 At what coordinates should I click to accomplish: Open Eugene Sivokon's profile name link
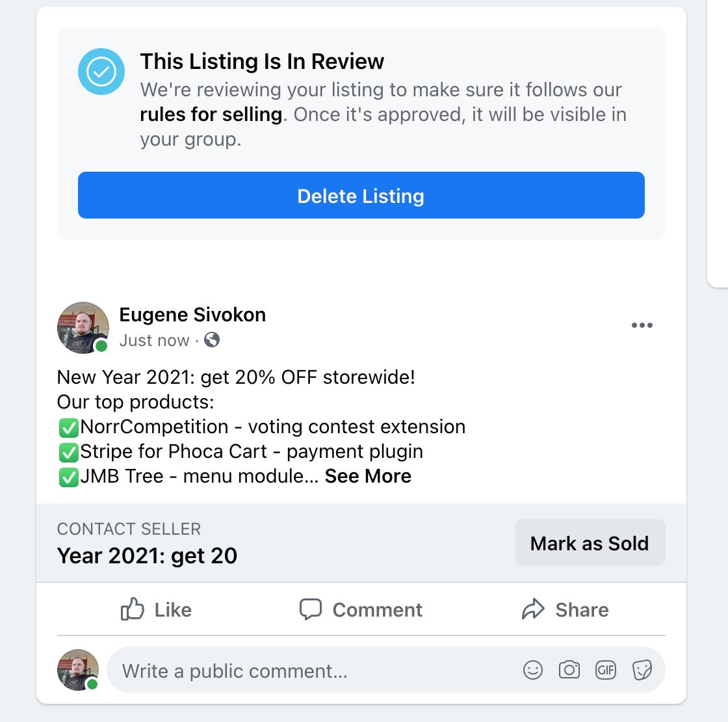192,315
